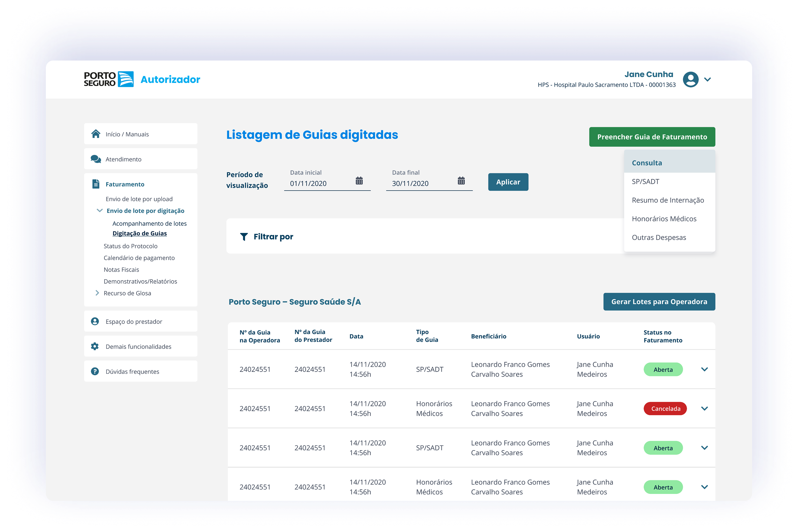Open Atendimento menu
This screenshot has width=798, height=532.
click(141, 159)
